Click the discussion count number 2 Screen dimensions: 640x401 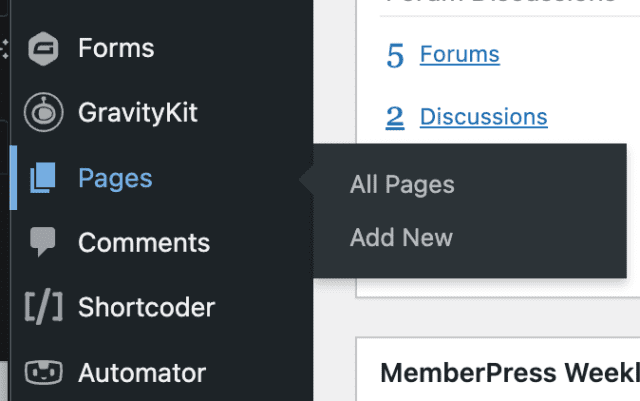(395, 117)
